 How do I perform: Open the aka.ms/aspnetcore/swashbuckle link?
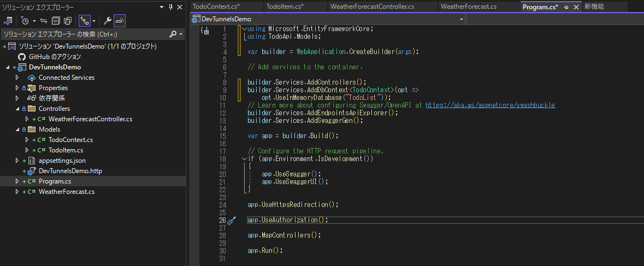(491, 105)
